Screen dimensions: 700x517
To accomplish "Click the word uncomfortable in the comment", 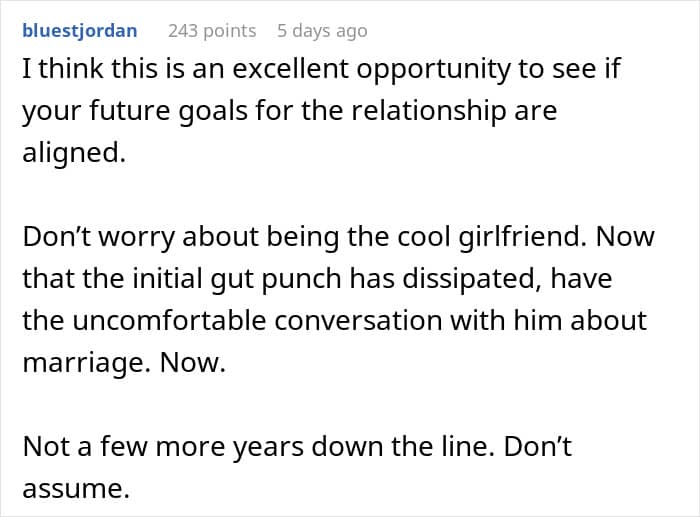I will (x=169, y=320).
